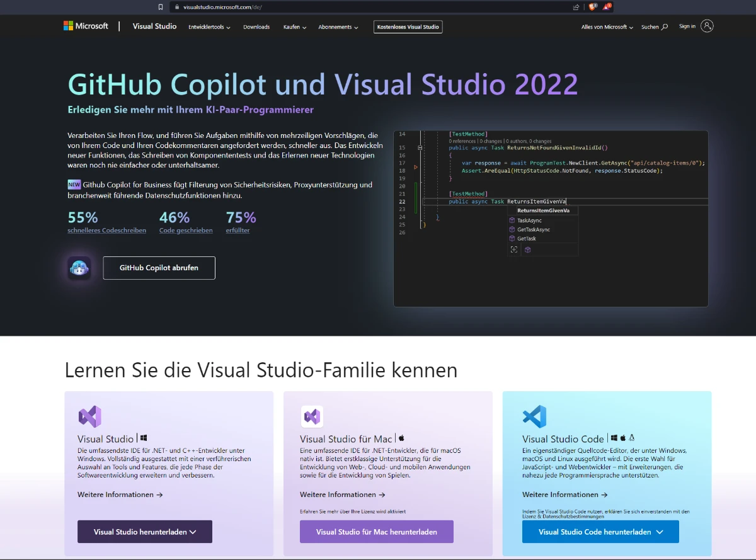Image resolution: width=756 pixels, height=560 pixels.
Task: Select the ReturnsItemGivenVa suggestion entry
Action: coord(543,210)
